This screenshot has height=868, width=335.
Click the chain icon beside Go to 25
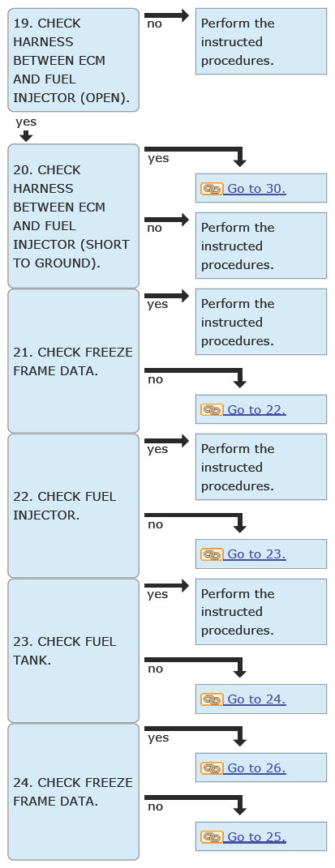212,837
